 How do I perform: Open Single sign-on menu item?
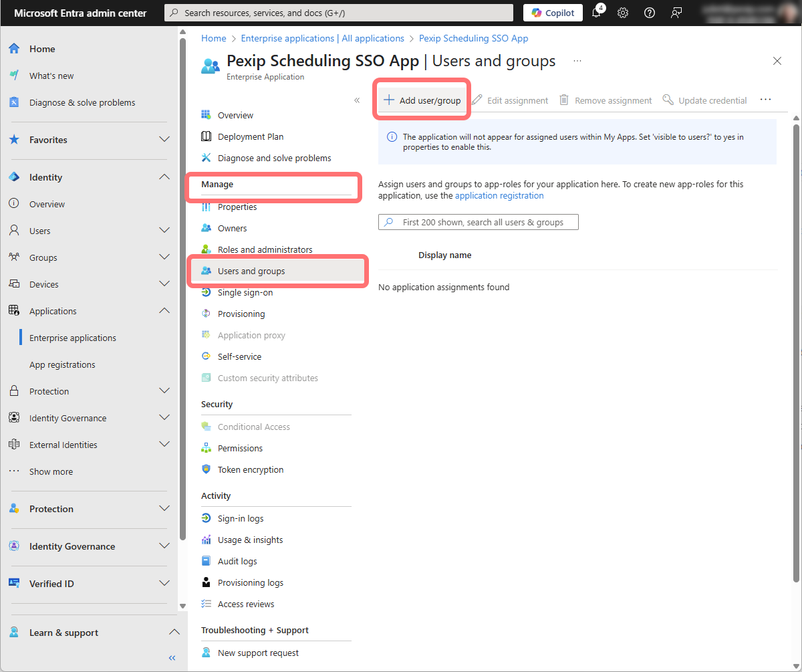[x=245, y=292]
